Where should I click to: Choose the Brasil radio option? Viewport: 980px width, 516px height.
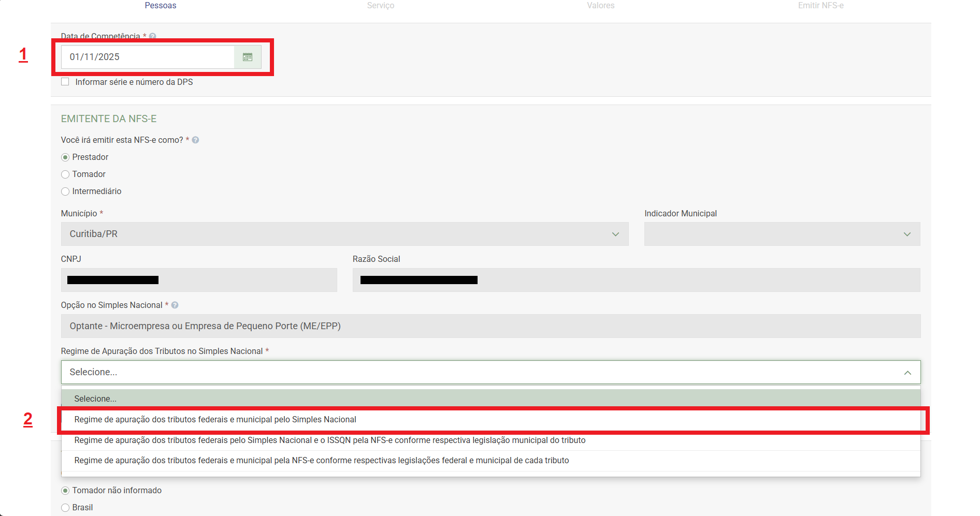(x=65, y=508)
